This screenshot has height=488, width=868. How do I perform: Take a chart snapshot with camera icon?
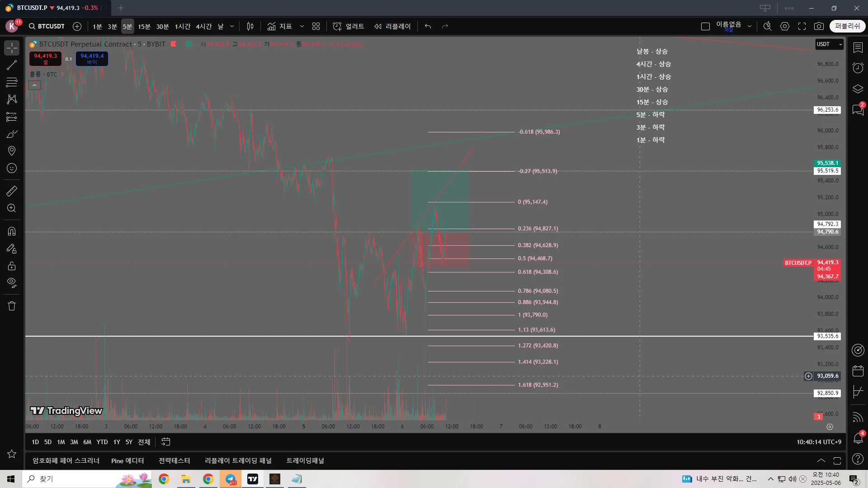[x=819, y=26]
